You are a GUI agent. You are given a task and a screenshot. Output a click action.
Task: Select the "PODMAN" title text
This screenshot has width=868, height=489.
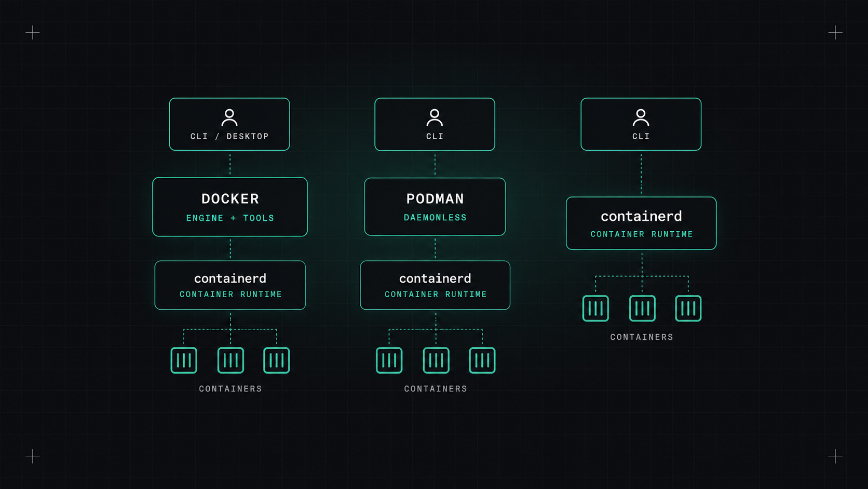coord(435,199)
